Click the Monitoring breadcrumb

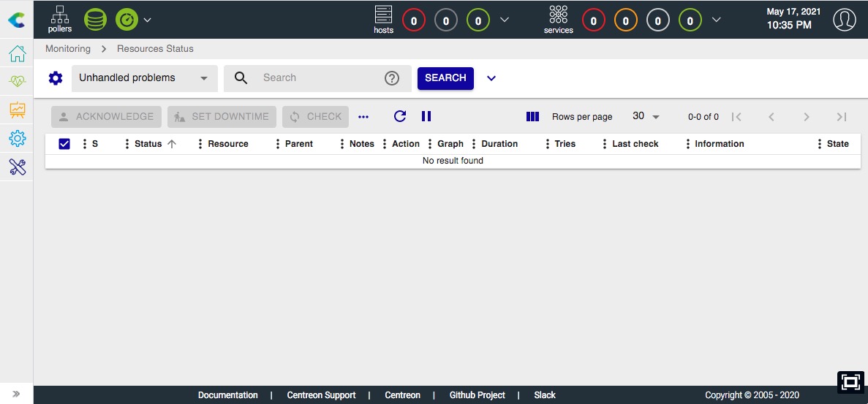coord(68,49)
